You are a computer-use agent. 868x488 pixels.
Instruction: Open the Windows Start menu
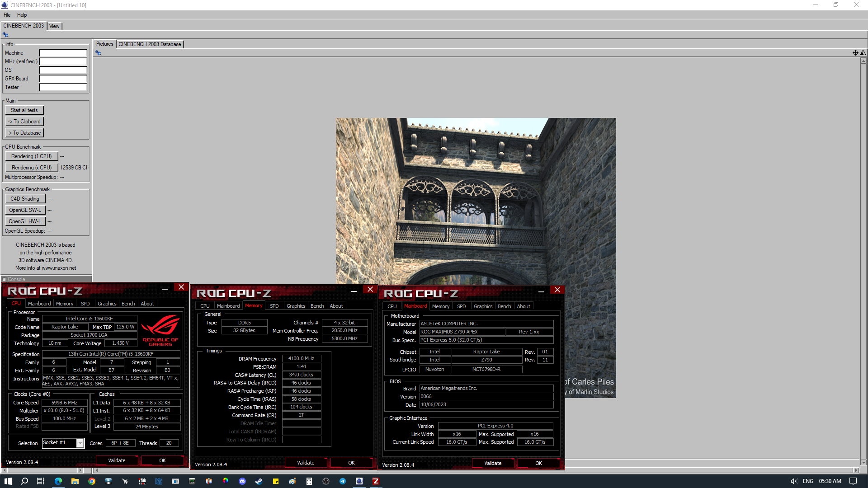8,481
